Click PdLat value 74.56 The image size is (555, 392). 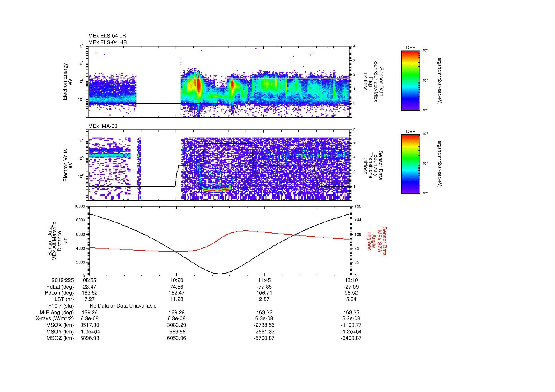coord(177,287)
